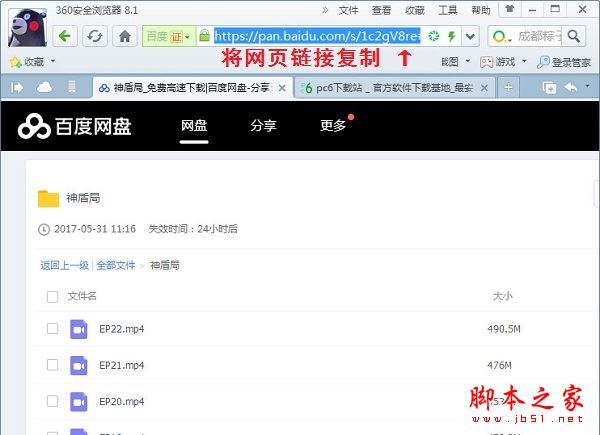
Task: Go to browser home page icon
Action: [x=125, y=36]
